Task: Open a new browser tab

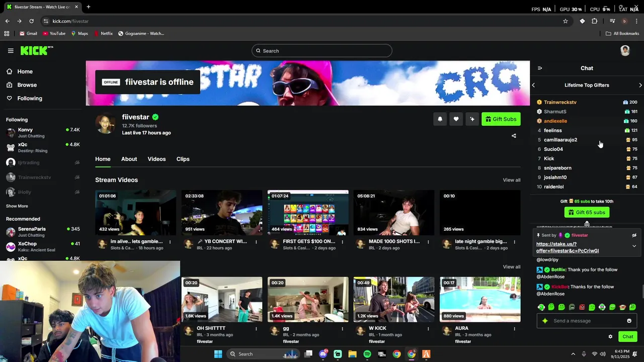Action: click(89, 7)
